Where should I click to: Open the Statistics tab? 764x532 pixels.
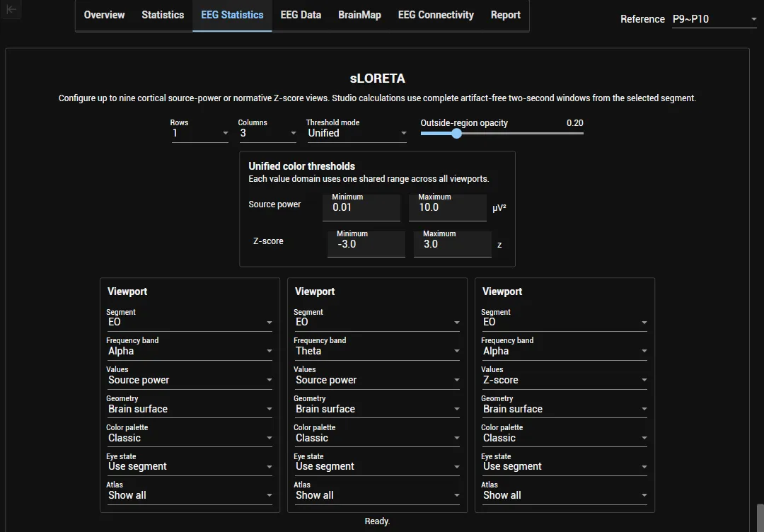163,15
